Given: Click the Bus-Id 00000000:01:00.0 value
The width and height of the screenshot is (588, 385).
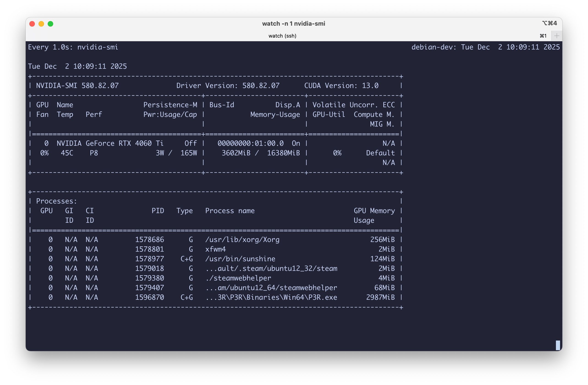Looking at the screenshot, I should click(x=250, y=143).
